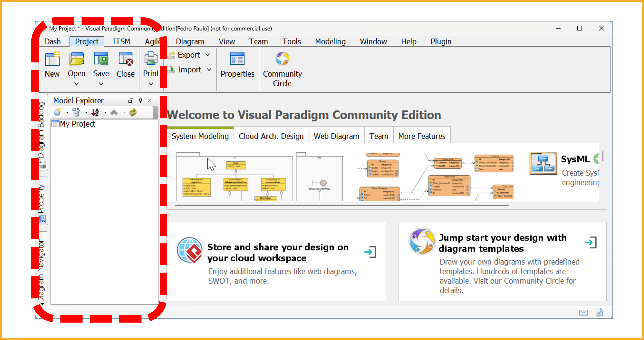Click the grey up arrow in Model Explorer

point(114,112)
